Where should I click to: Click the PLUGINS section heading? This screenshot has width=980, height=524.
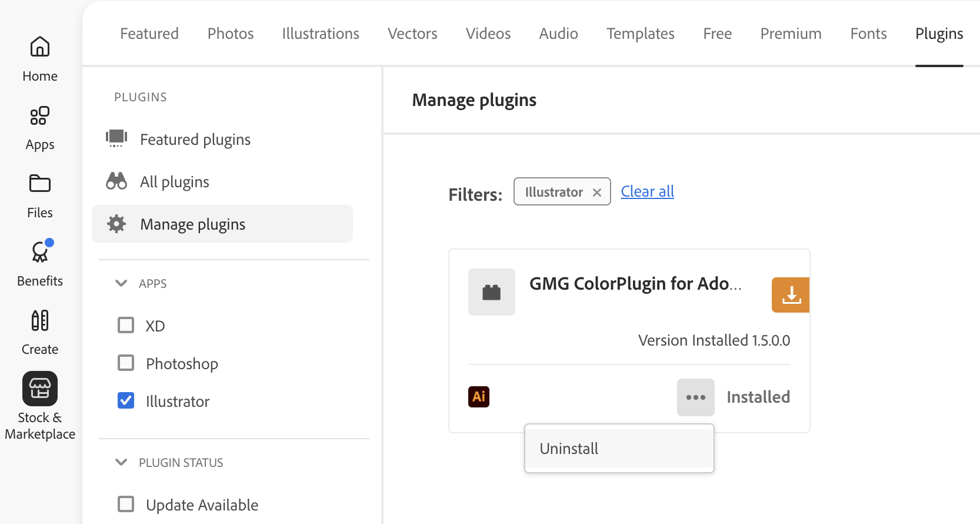[x=141, y=97]
